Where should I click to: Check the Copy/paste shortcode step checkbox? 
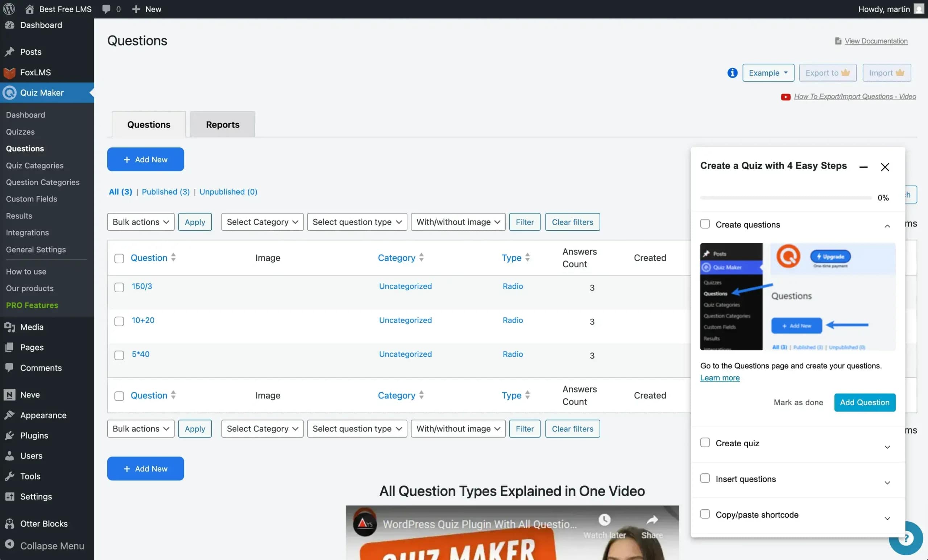[705, 514]
